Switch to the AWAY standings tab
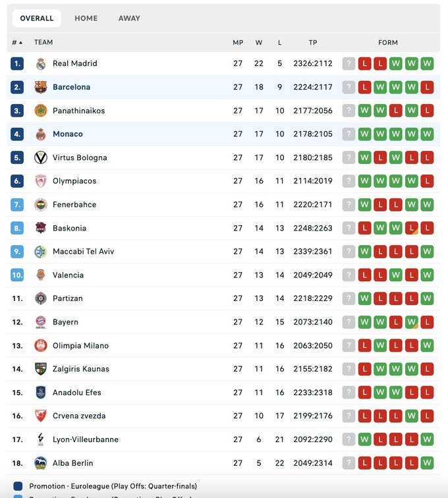Viewport: 448px width, 498px height. coord(129,18)
